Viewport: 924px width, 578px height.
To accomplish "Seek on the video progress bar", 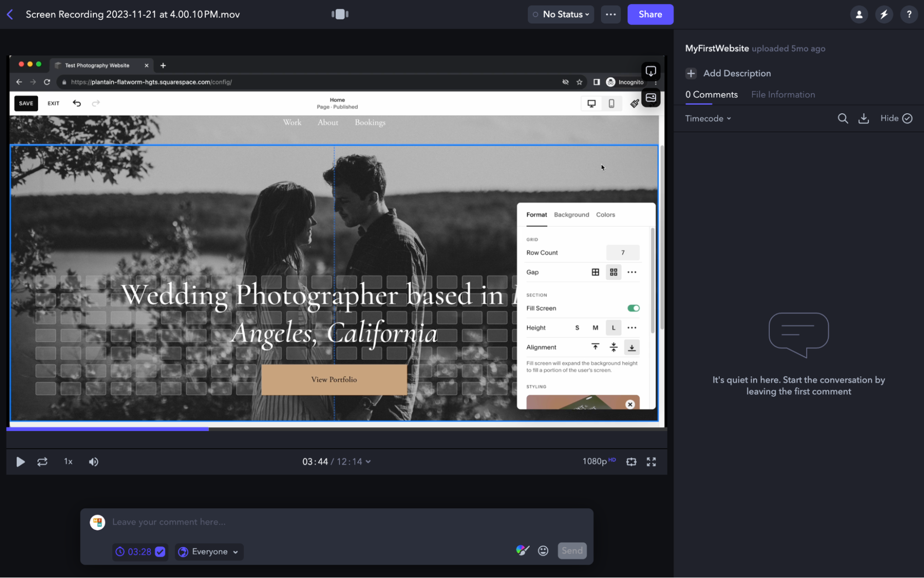I will coord(337,429).
